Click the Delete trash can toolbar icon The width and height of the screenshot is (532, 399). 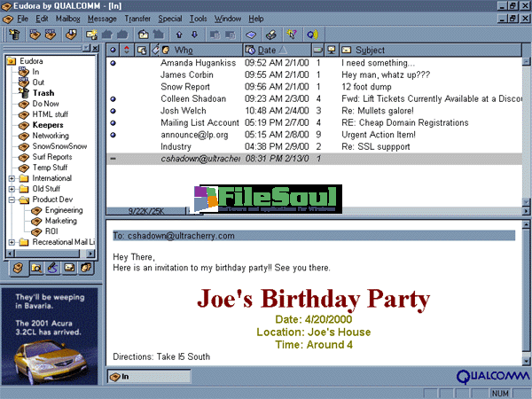(13, 35)
